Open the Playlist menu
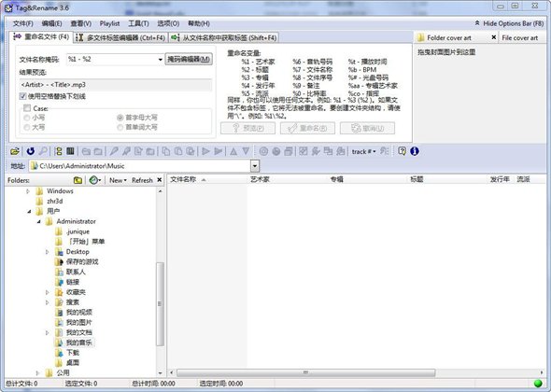551x392 pixels. [109, 23]
